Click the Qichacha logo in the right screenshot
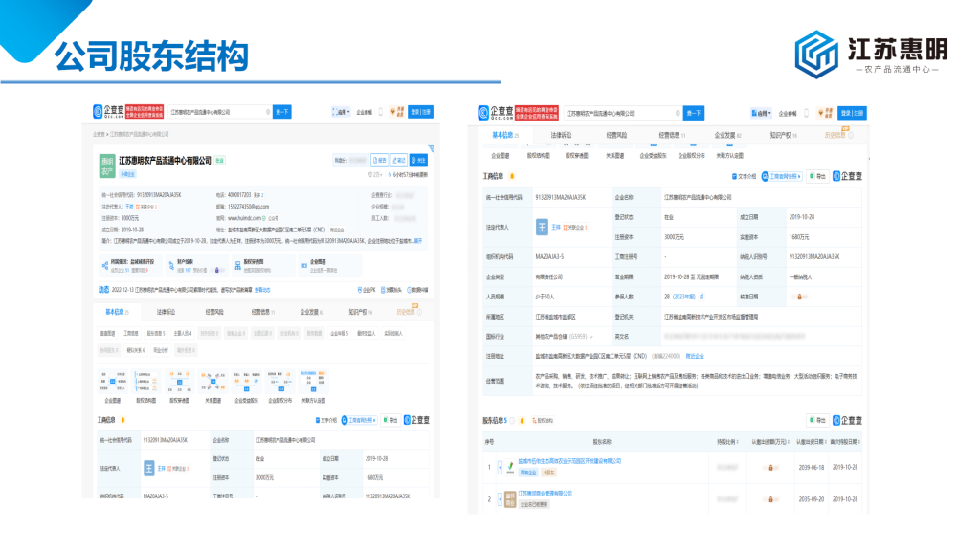Image resolution: width=980 pixels, height=551 pixels. pyautogui.click(x=495, y=113)
